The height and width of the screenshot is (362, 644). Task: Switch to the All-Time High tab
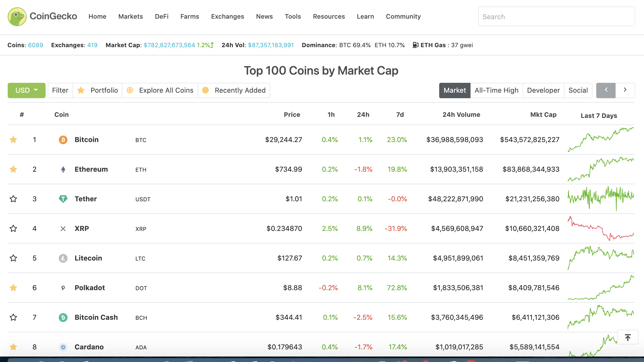pyautogui.click(x=497, y=90)
